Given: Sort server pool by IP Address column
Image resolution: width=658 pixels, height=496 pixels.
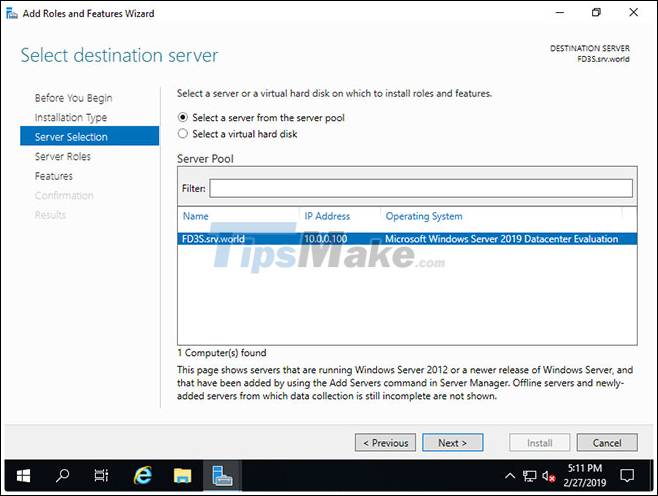Looking at the screenshot, I should (x=327, y=216).
